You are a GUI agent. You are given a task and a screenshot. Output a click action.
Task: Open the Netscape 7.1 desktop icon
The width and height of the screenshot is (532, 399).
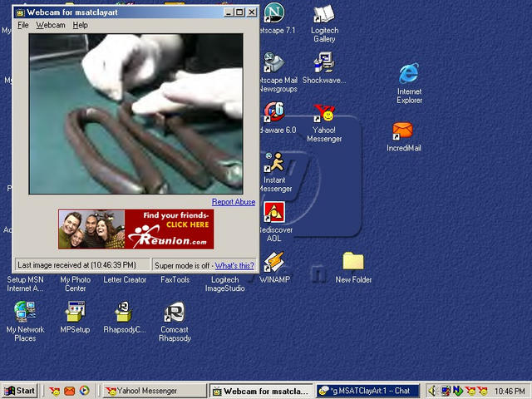click(274, 13)
